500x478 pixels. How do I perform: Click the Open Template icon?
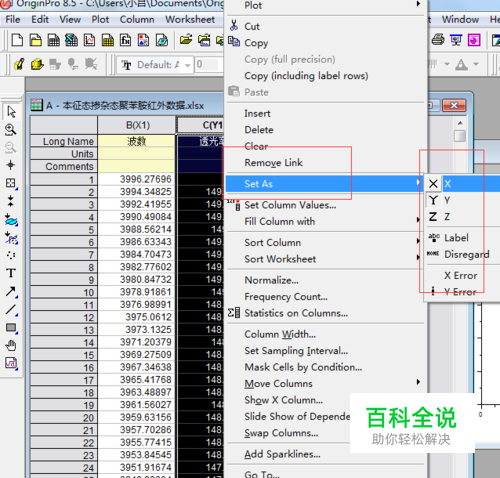click(204, 40)
